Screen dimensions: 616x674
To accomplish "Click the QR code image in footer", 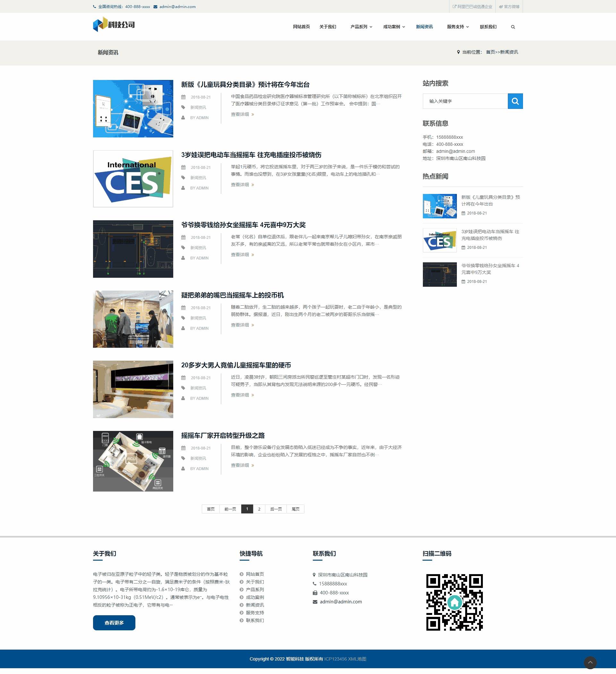I will tap(454, 602).
